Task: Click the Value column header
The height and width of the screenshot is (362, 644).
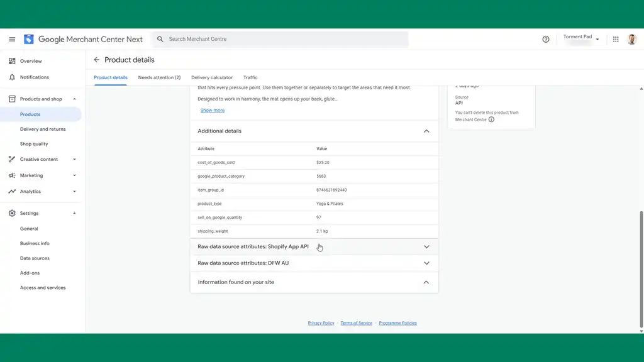Action: [321, 148]
